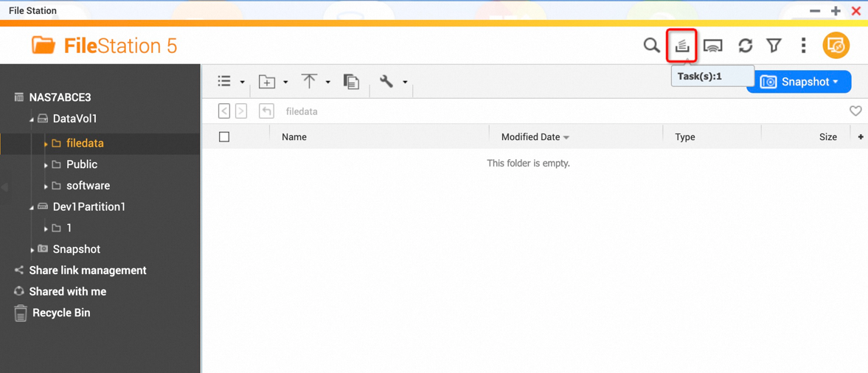Open Share link management
The width and height of the screenshot is (868, 373).
88,270
